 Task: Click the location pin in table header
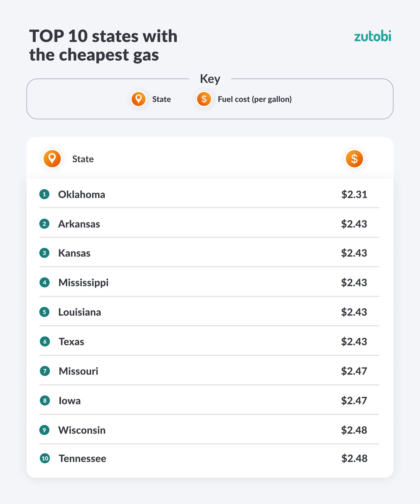[x=52, y=159]
